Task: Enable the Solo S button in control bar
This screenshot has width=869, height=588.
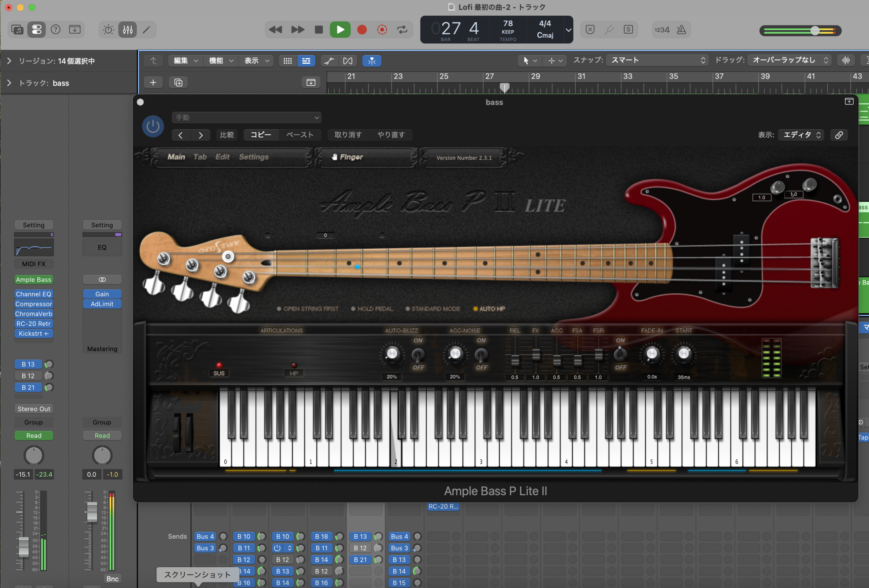Action: pos(628,30)
